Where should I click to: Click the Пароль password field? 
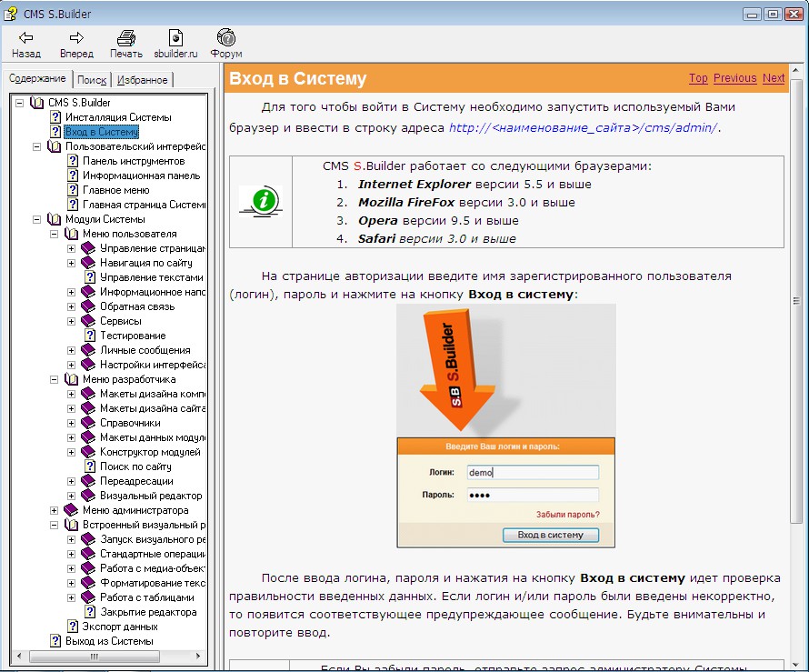(533, 495)
